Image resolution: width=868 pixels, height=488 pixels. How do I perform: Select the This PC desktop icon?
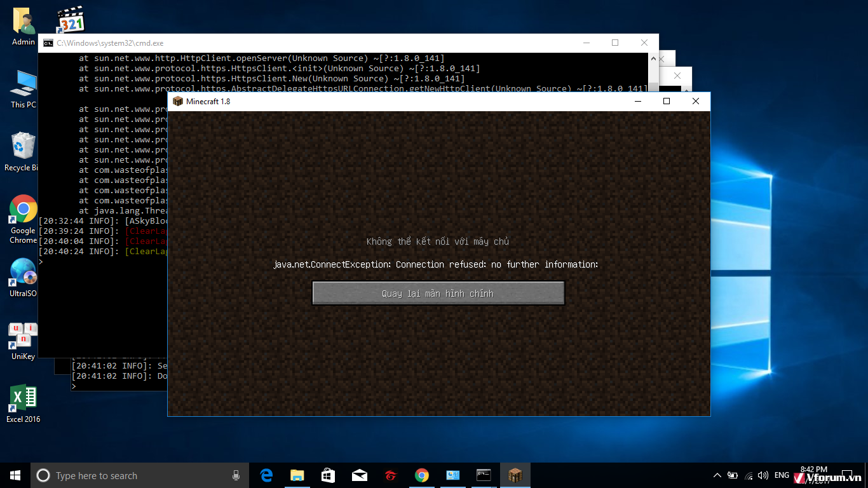click(24, 89)
